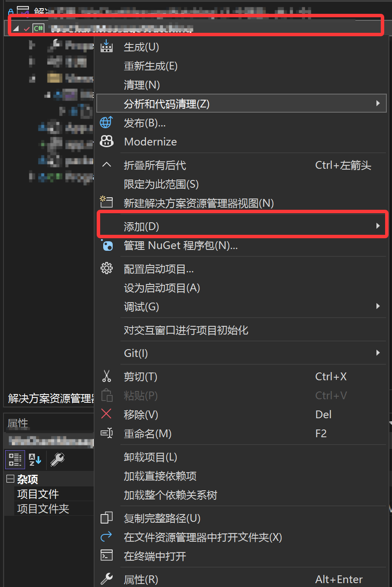The image size is (392, 587).
Task: Toggle the categorized view button in Properties
Action: (15, 460)
